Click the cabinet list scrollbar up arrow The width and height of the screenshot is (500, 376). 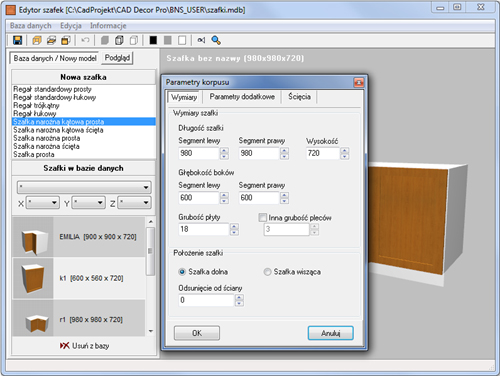[151, 221]
